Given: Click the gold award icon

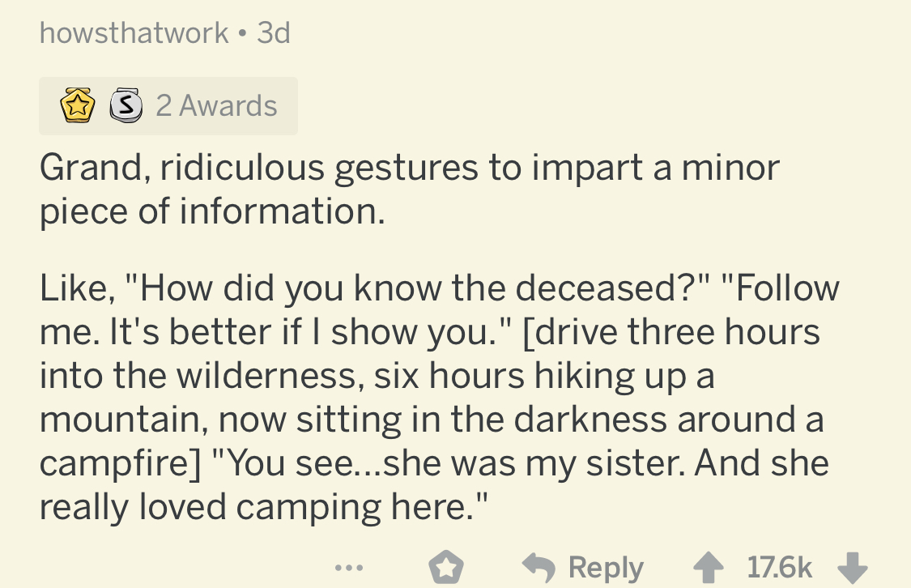Looking at the screenshot, I should [76, 106].
